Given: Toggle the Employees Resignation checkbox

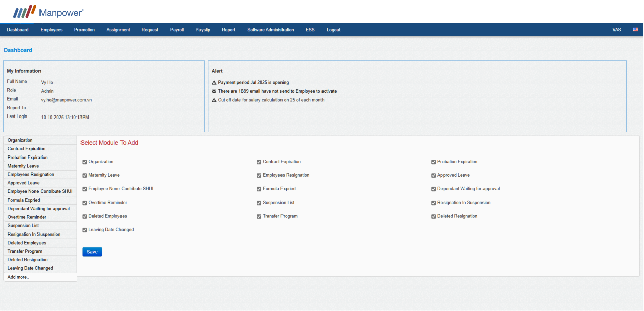Looking at the screenshot, I should (259, 176).
